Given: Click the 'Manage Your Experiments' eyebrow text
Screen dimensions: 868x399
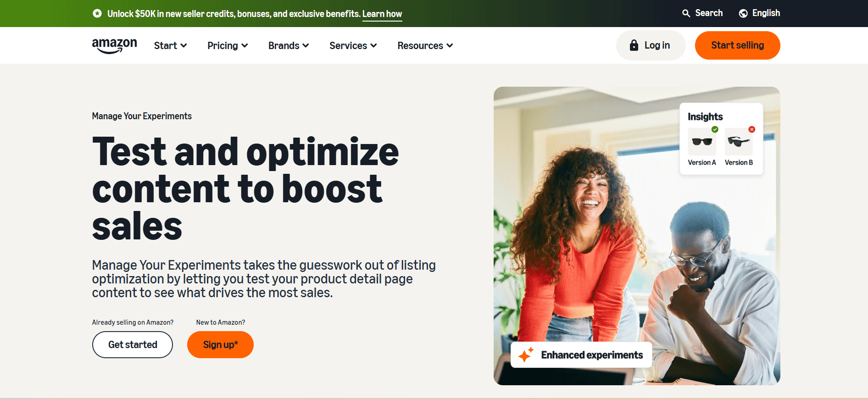Looking at the screenshot, I should (142, 116).
